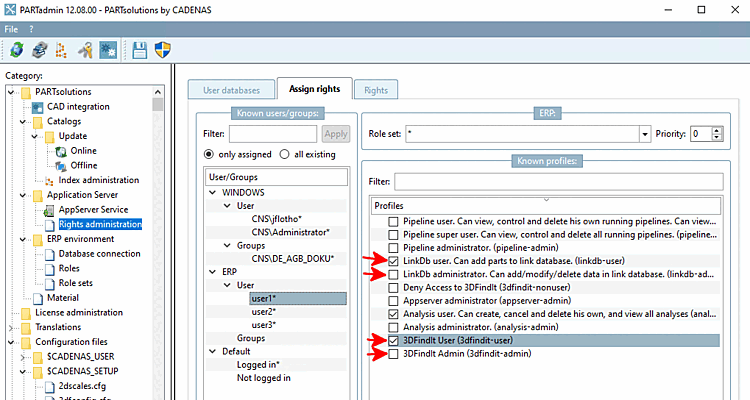Click the blue gear settings toolbar icon
750x400 pixels.
[x=108, y=50]
